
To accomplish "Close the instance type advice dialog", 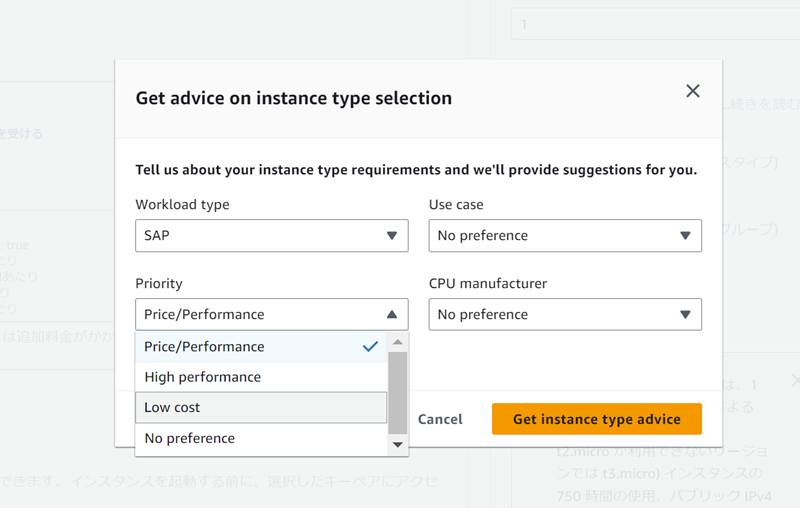I will (692, 91).
